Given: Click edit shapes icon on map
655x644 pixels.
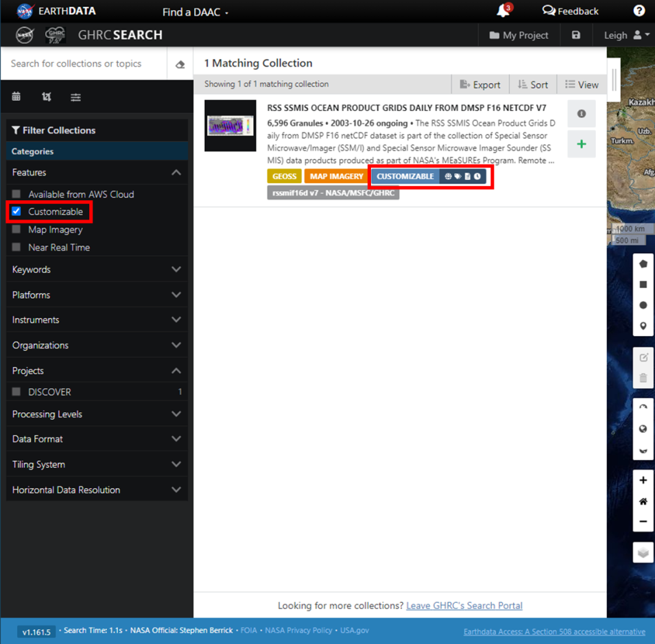Looking at the screenshot, I should point(643,357).
